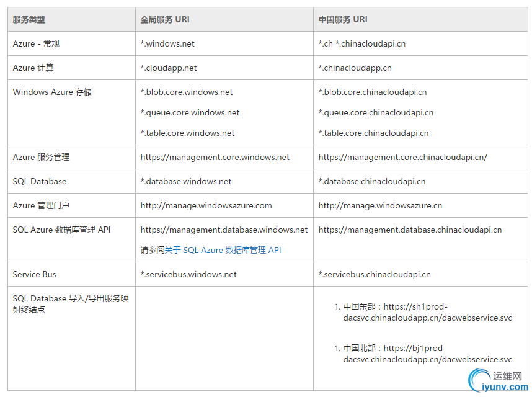Click *.blob.core.windows.net text

(187, 92)
